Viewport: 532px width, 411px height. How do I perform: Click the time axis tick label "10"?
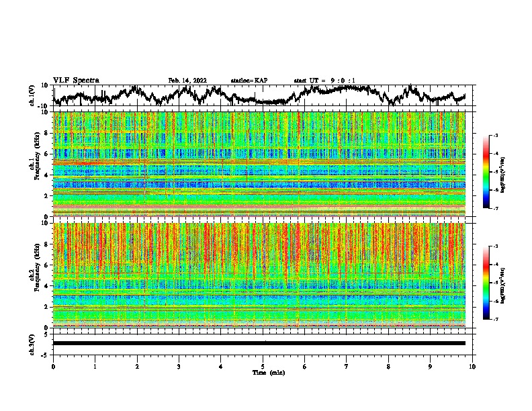point(472,367)
